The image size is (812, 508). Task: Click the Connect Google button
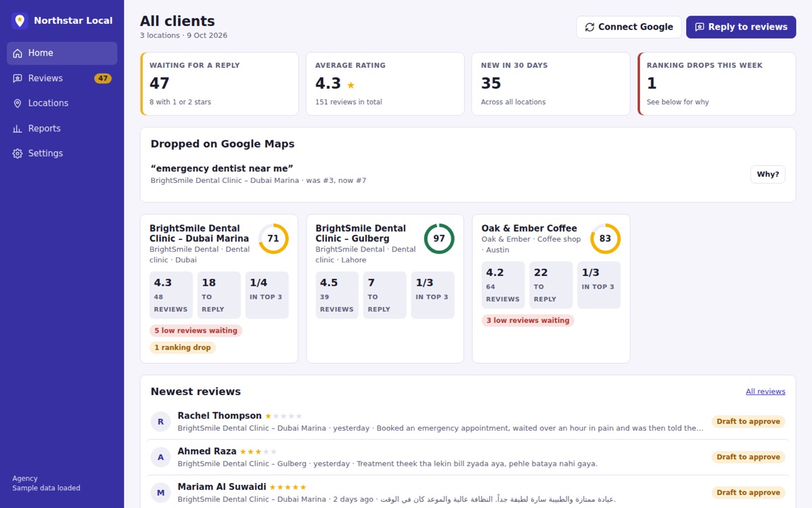(629, 27)
